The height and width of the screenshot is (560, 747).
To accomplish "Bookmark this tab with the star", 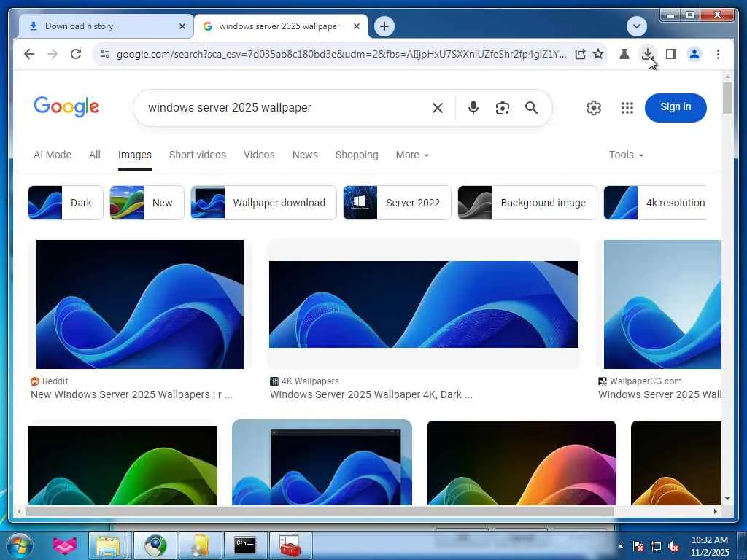I will point(598,54).
